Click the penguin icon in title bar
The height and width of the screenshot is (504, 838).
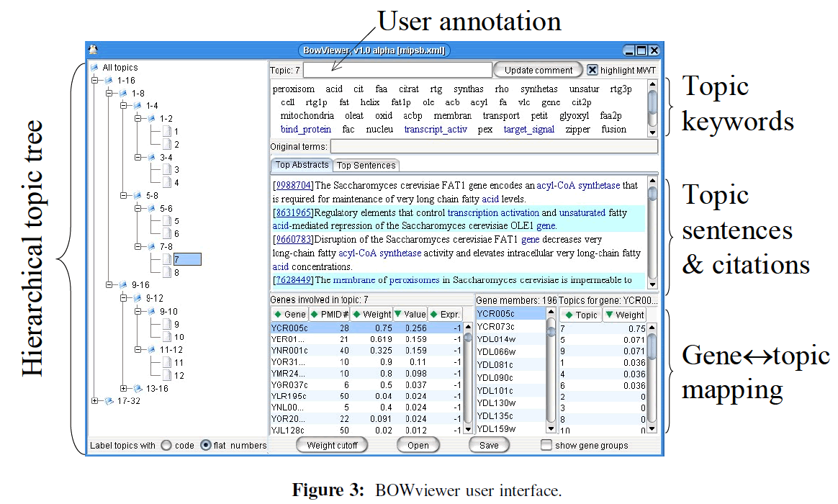(93, 50)
